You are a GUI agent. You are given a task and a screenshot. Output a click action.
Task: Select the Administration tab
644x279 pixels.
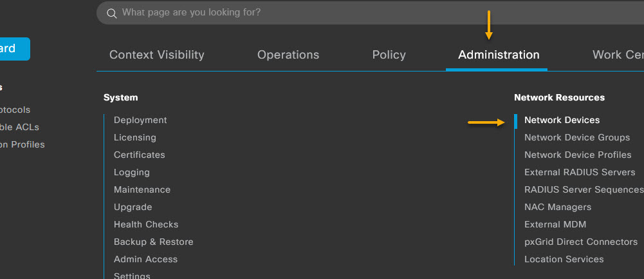[x=499, y=55]
